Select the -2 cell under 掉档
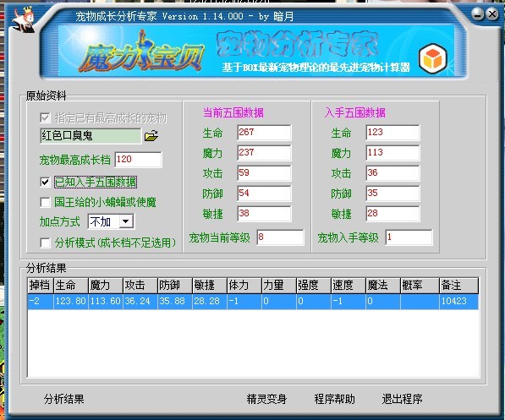505x420 pixels. pos(41,301)
